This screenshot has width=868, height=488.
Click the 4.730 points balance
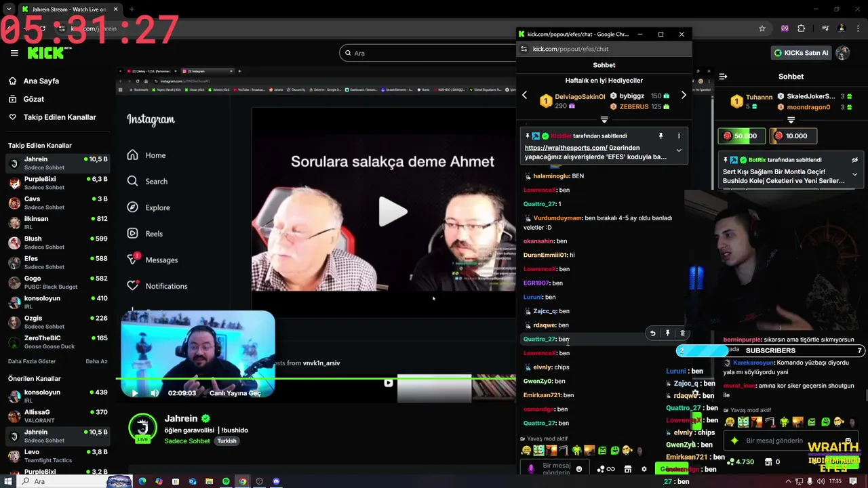coord(741,462)
